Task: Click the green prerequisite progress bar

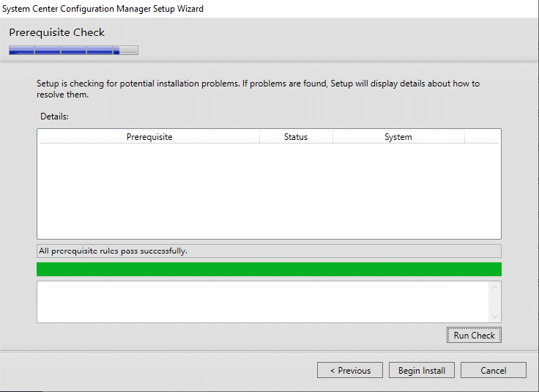Action: coord(269,269)
